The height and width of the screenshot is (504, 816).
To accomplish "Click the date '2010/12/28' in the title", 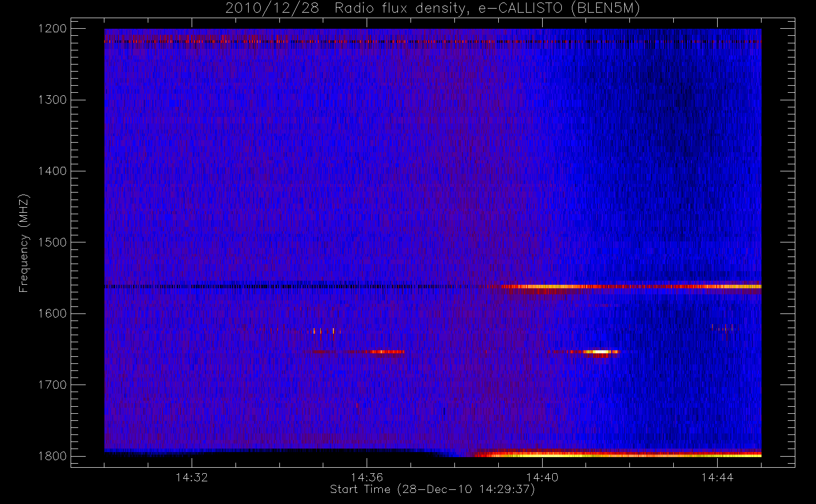I will click(x=272, y=9).
